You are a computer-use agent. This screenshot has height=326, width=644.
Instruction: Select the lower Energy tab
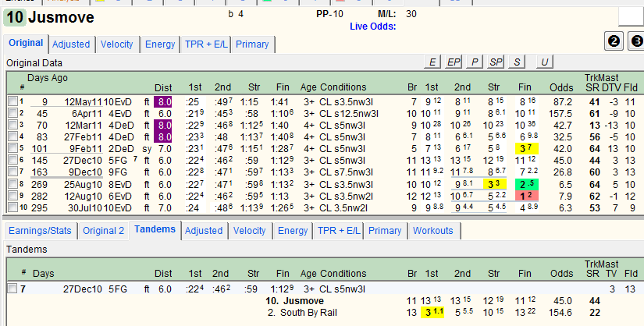[293, 231]
